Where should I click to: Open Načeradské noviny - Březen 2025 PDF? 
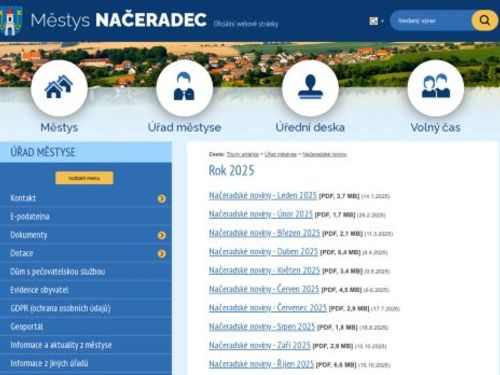[x=264, y=233]
